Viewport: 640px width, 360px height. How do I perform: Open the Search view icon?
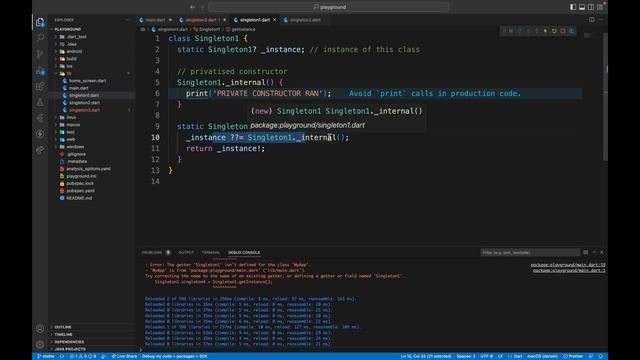(40, 38)
